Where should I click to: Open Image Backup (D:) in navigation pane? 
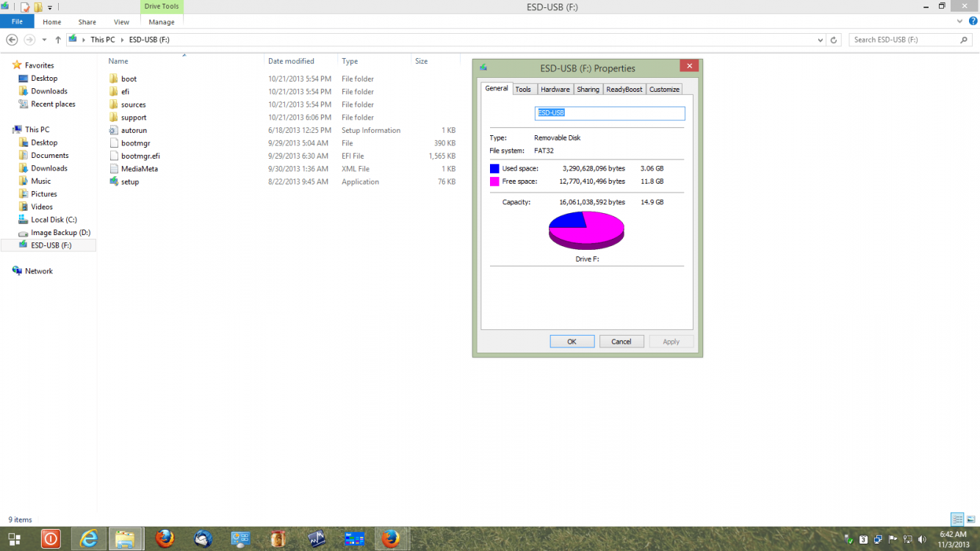(60, 233)
